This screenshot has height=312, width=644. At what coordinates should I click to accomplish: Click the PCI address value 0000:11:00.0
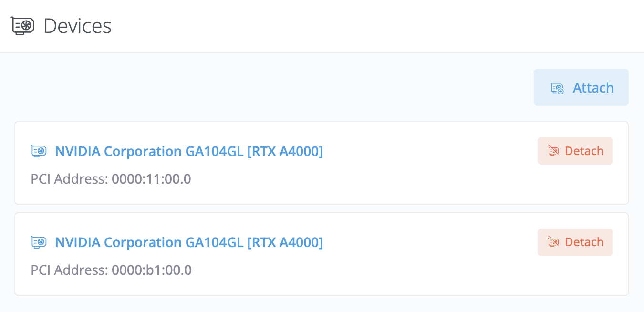click(x=151, y=179)
